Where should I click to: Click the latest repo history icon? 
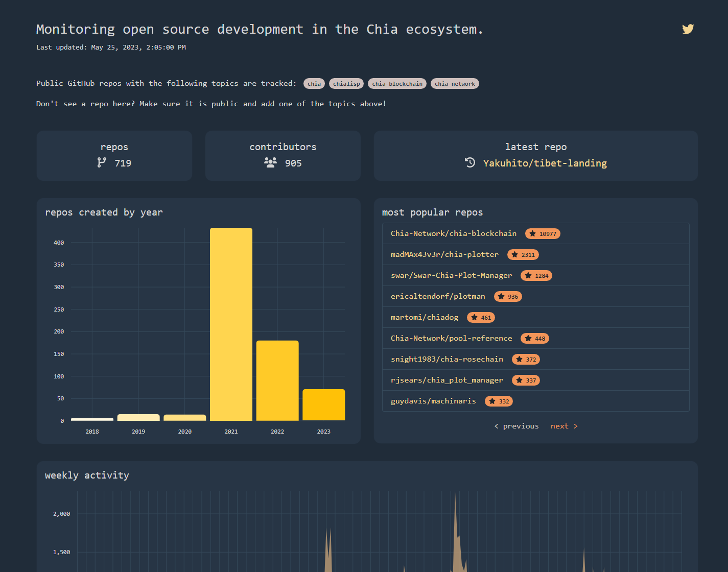tap(470, 162)
